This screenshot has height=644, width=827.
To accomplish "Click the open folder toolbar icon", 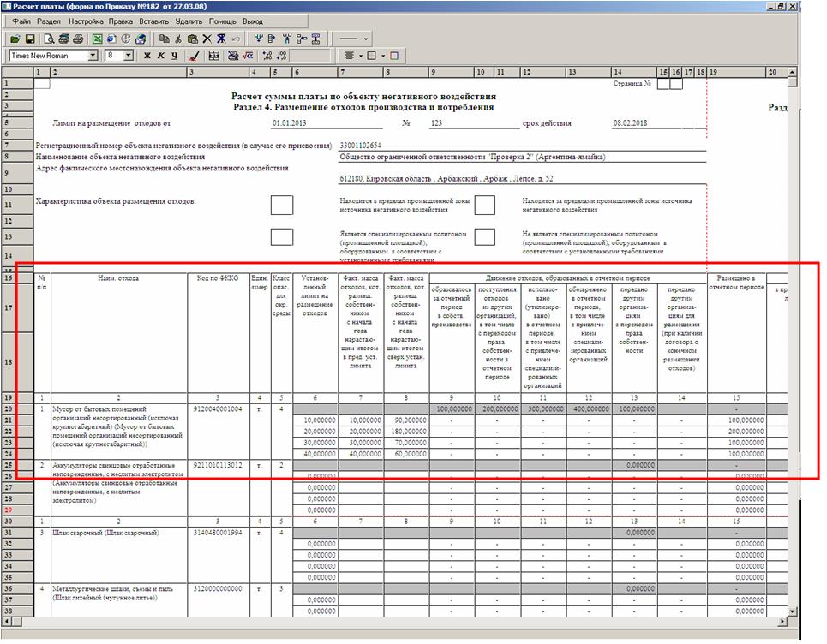I will click(x=15, y=39).
